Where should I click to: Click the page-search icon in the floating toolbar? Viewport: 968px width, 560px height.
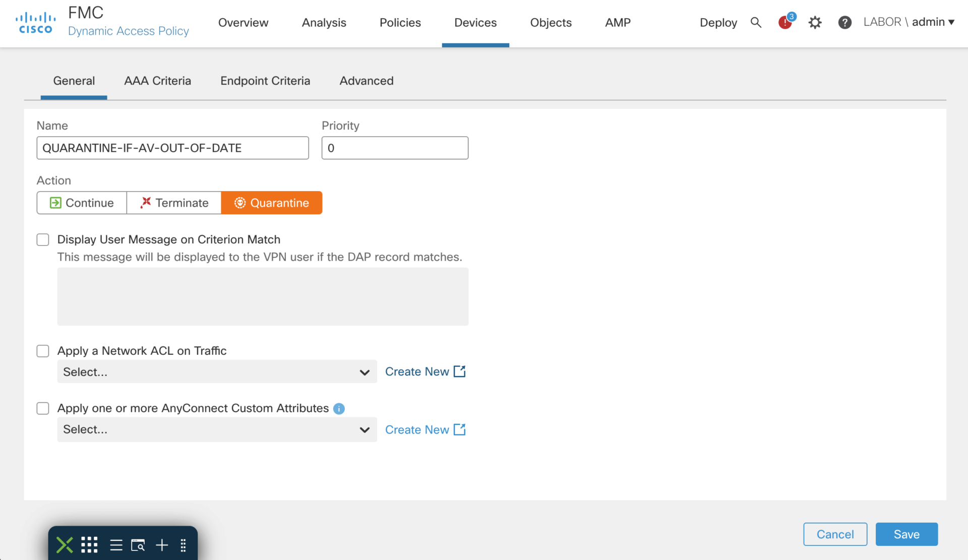(138, 545)
